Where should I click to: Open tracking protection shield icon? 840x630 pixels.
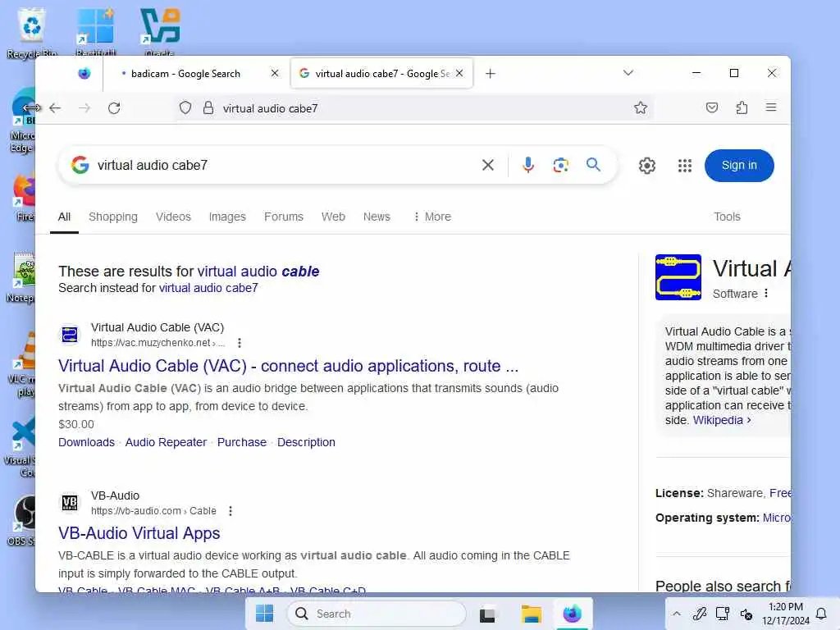(x=185, y=108)
